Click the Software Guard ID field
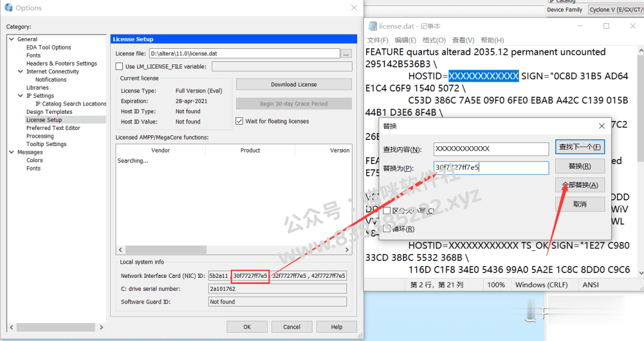This screenshot has height=341, width=644. pos(277,302)
